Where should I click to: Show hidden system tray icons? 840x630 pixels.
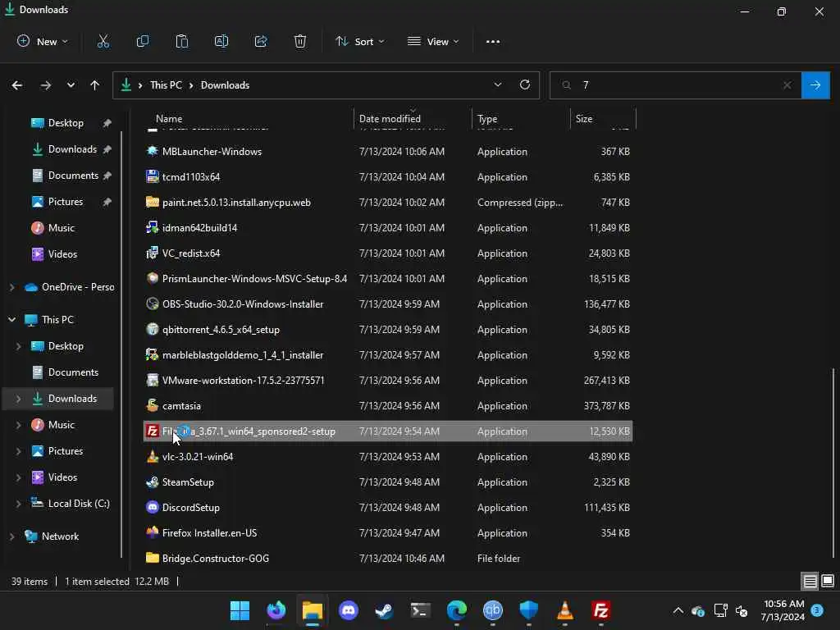[678, 610]
